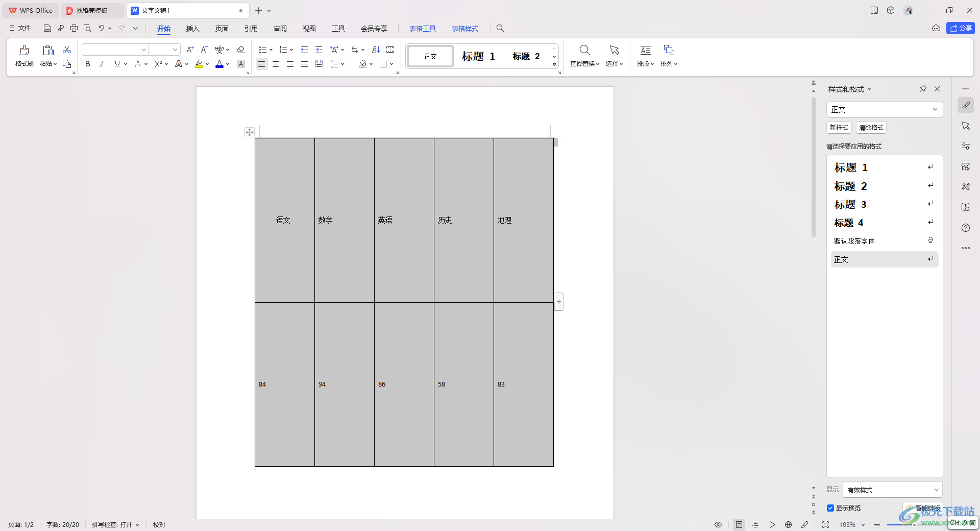This screenshot has height=531, width=980.
Task: Open the 页面 ribbon tab
Action: 222,29
